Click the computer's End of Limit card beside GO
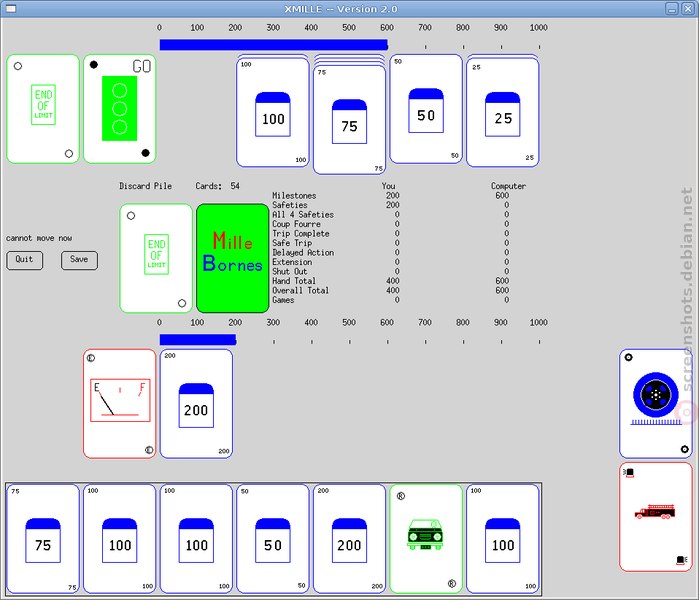The image size is (699, 600). 43,109
